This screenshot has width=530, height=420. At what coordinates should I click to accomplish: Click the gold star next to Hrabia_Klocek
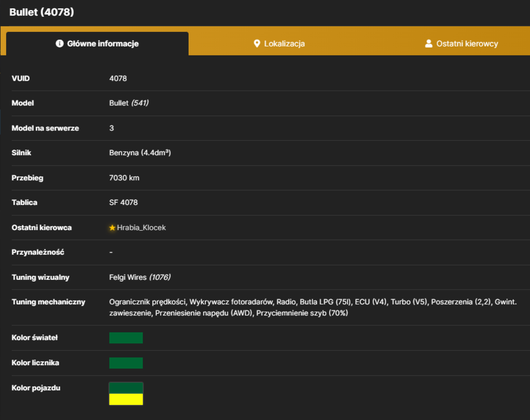112,228
